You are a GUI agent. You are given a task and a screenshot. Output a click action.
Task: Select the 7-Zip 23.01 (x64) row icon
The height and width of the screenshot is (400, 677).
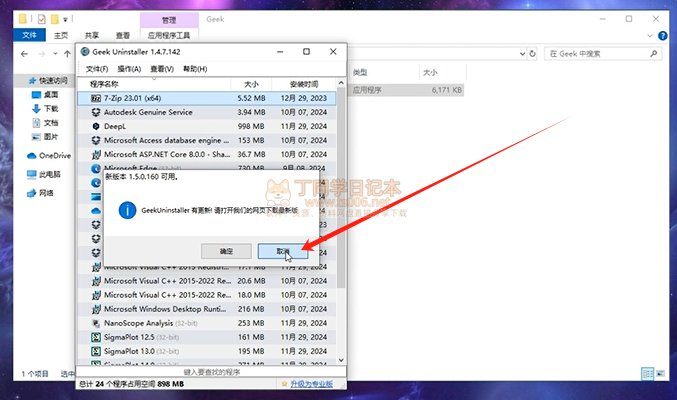point(96,98)
